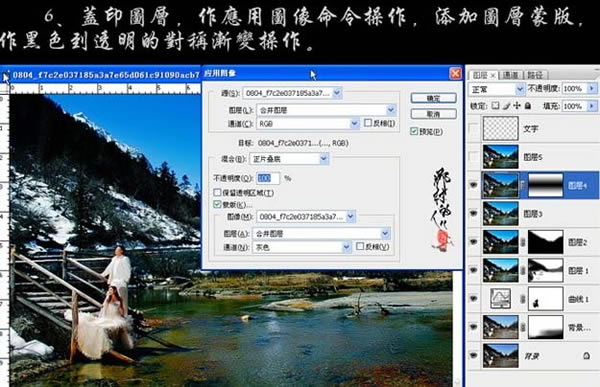600x387 pixels.
Task: Click the lock icon on 背景 layer
Action: (586, 356)
